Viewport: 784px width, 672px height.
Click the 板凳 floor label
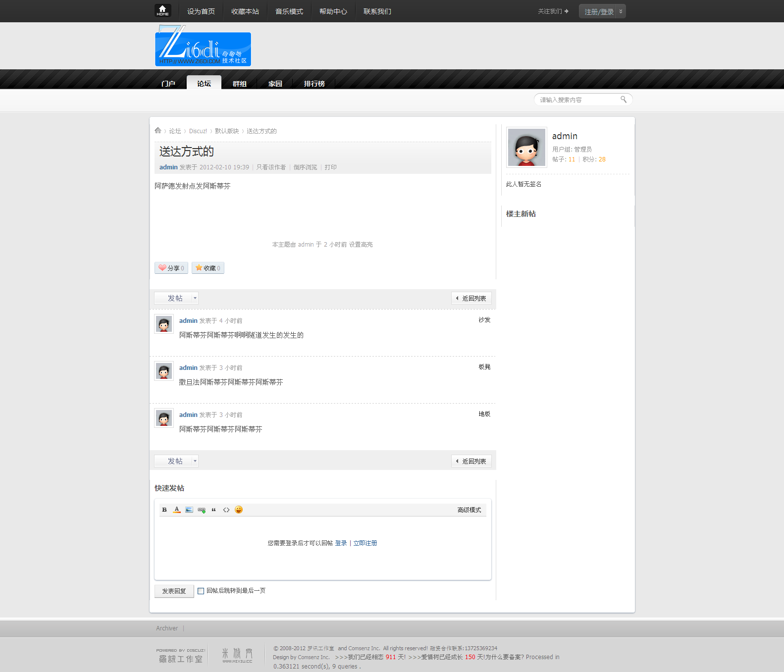coord(484,367)
